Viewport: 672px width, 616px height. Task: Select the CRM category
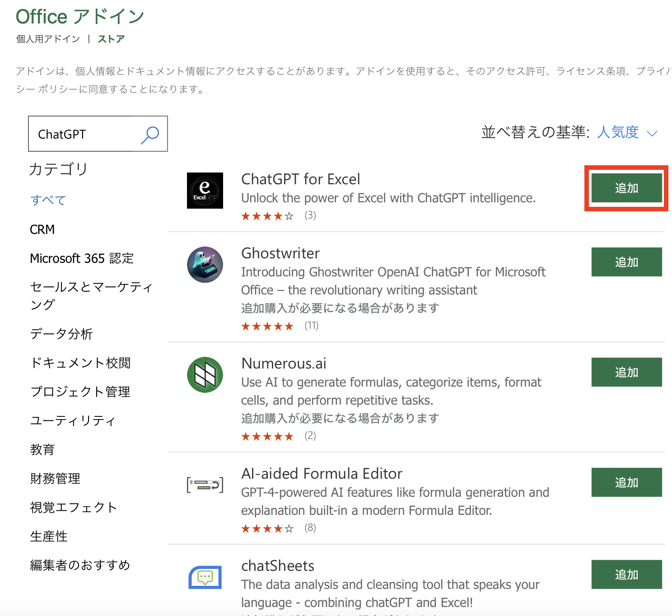pyautogui.click(x=42, y=229)
